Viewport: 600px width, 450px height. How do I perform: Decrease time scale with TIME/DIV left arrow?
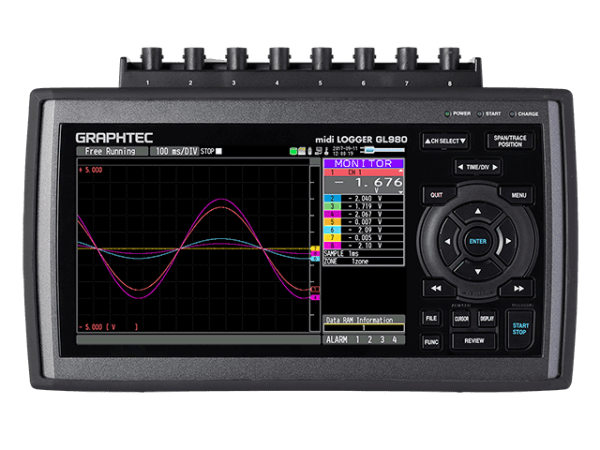coord(461,167)
